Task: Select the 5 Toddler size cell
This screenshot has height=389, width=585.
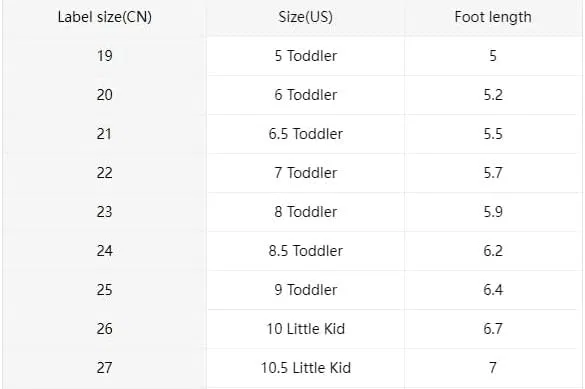Action: [306, 56]
